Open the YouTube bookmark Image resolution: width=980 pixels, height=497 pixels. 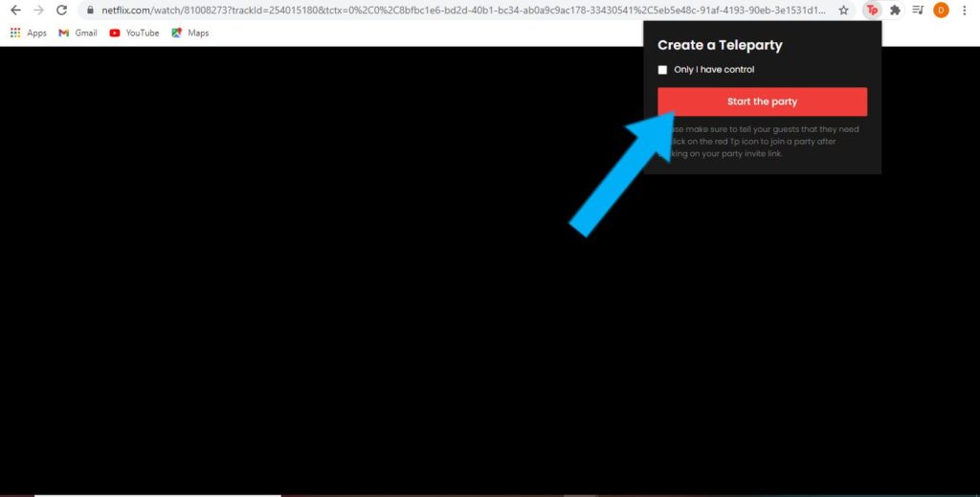point(134,34)
